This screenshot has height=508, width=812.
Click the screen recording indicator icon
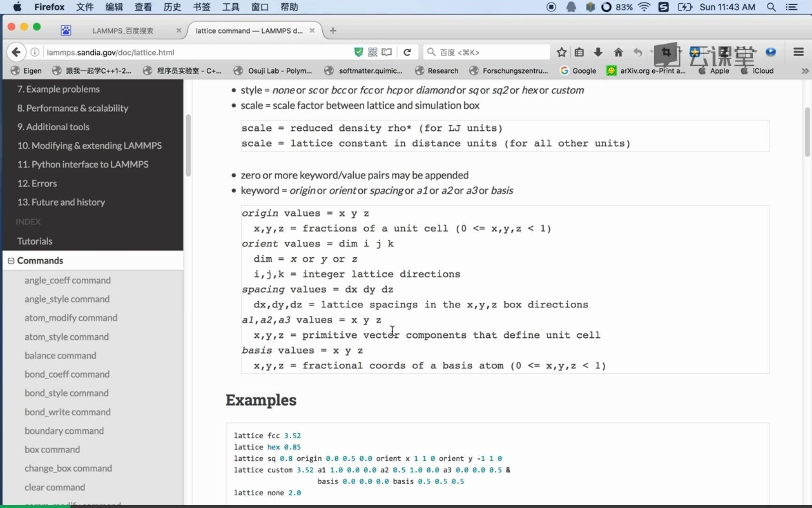pyautogui.click(x=552, y=7)
